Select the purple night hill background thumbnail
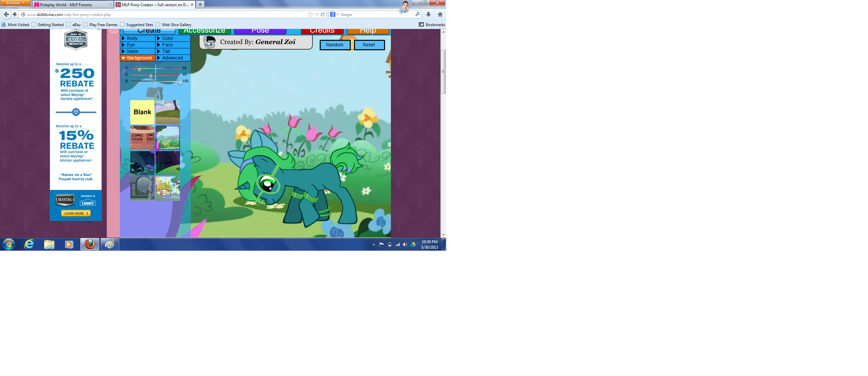 pyautogui.click(x=168, y=163)
